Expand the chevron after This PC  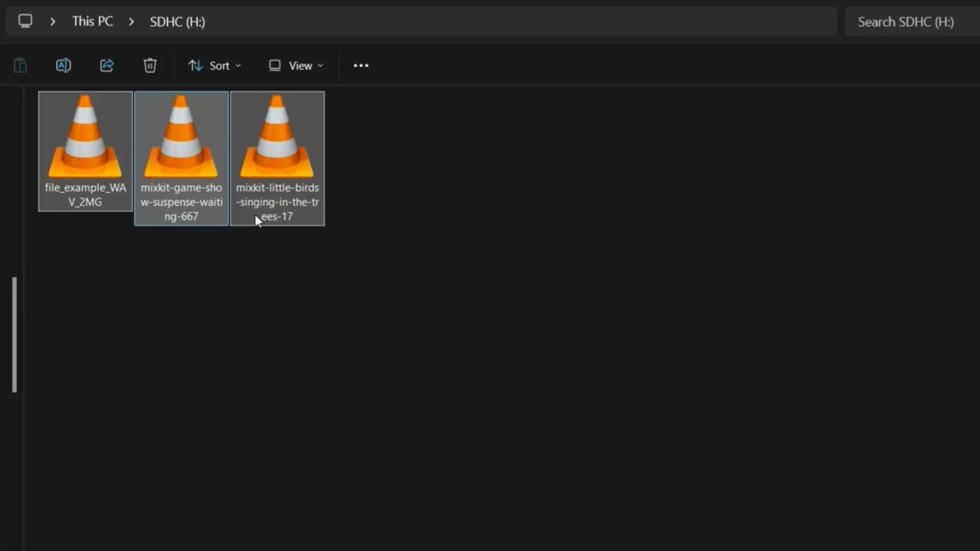tap(131, 22)
